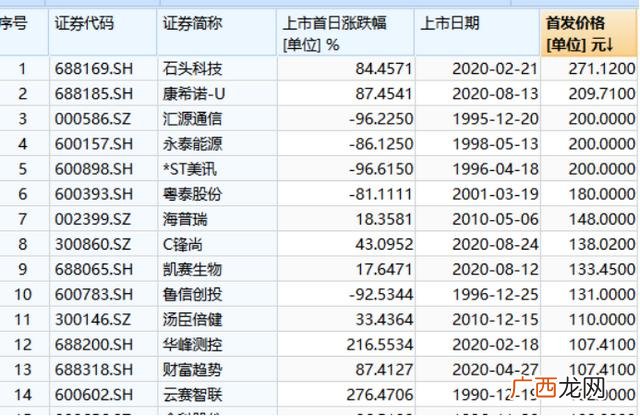Select security name *ST美讯

tap(190, 169)
